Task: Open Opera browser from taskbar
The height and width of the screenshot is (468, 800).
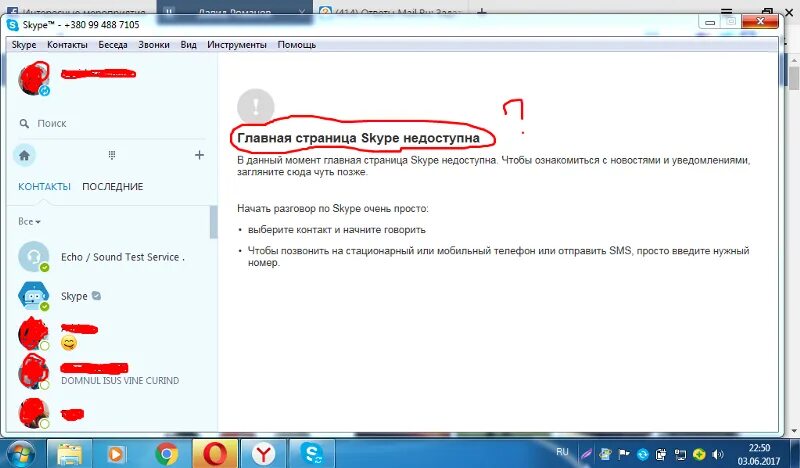Action: [x=215, y=454]
